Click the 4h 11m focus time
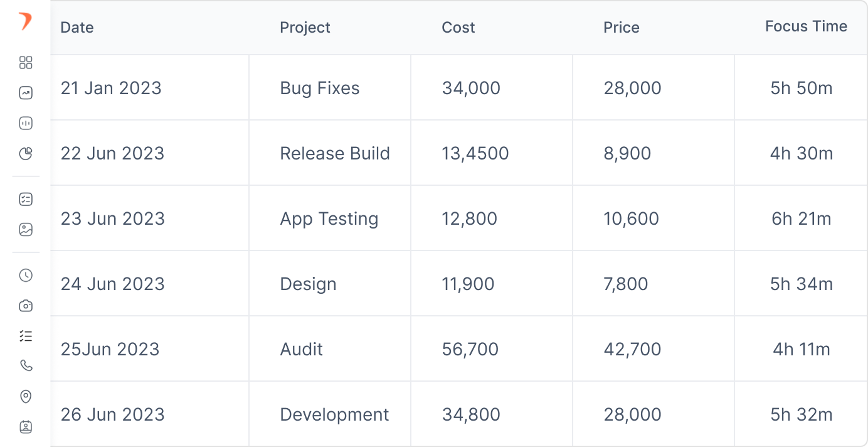Viewport: 868px width, 447px height. pyautogui.click(x=802, y=349)
